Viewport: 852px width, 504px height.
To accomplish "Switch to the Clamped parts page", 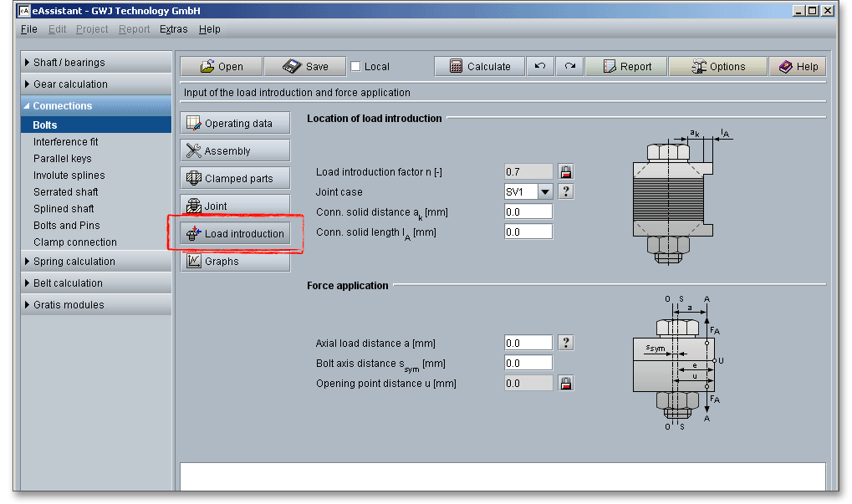I will (x=236, y=179).
